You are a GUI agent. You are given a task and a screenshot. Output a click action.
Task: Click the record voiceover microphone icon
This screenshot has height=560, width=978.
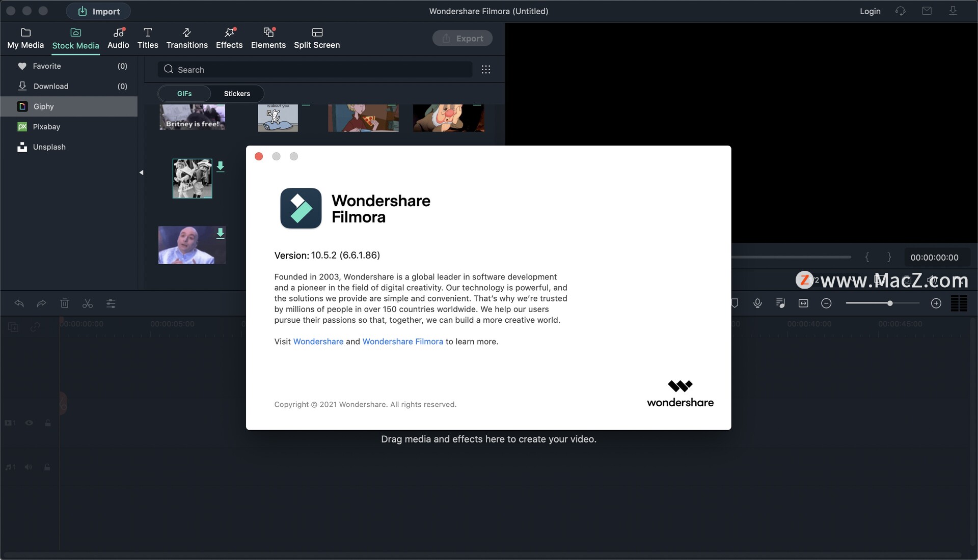click(x=757, y=303)
